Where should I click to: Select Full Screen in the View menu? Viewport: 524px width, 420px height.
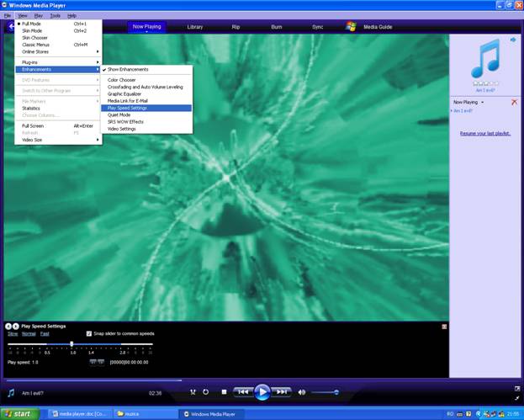[58, 126]
